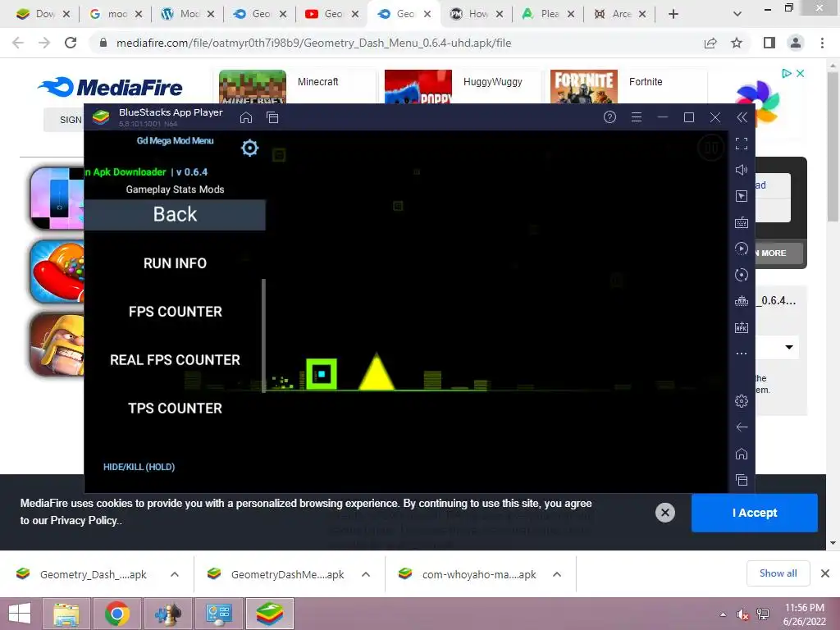Show hidden system tray icons
Screen dimensions: 840x630
pos(724,614)
